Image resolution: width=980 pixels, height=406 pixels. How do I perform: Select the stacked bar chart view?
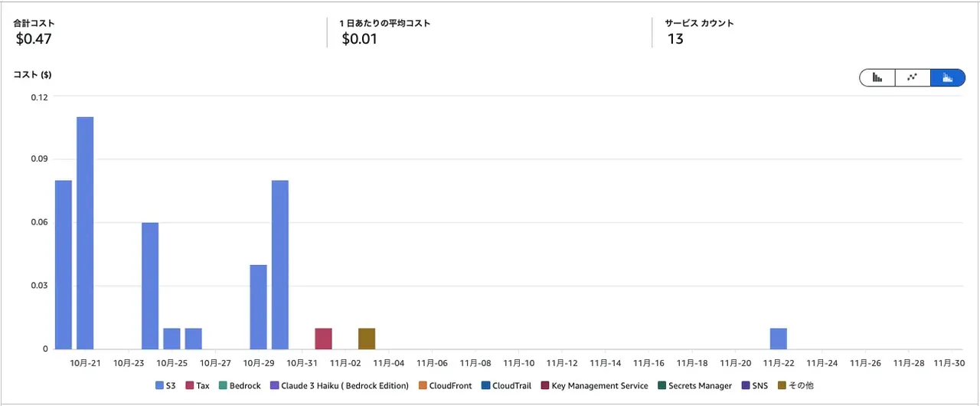(x=948, y=77)
